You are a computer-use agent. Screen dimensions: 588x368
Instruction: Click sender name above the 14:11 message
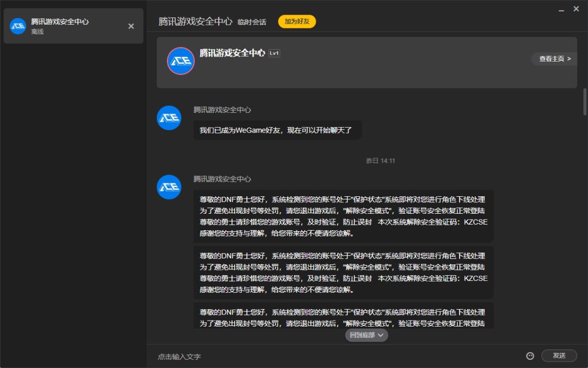[222, 179]
